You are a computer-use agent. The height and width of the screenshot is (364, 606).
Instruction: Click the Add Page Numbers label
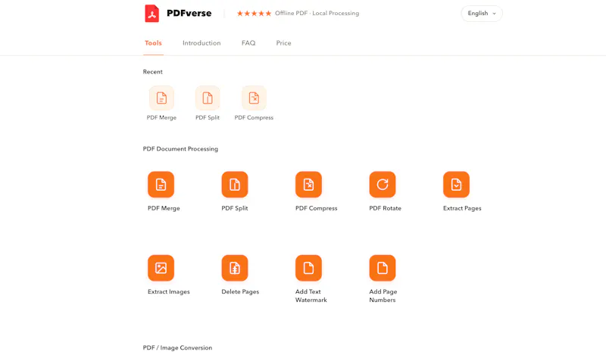(x=383, y=296)
